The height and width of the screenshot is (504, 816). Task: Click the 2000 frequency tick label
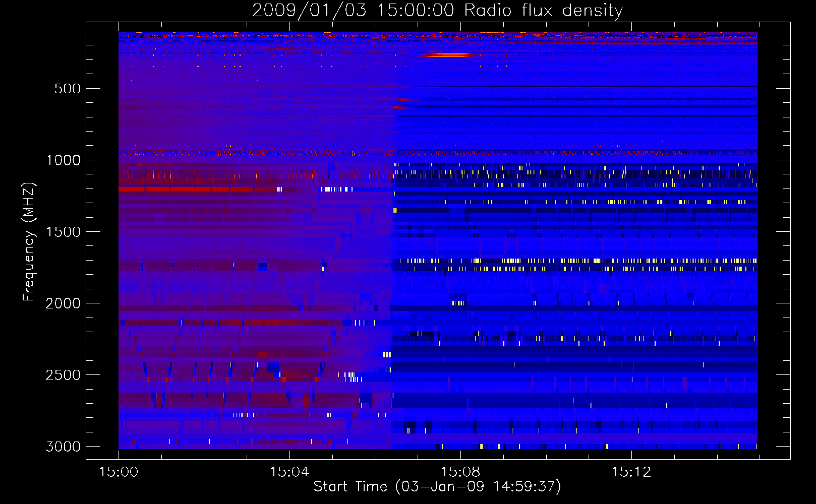[63, 303]
